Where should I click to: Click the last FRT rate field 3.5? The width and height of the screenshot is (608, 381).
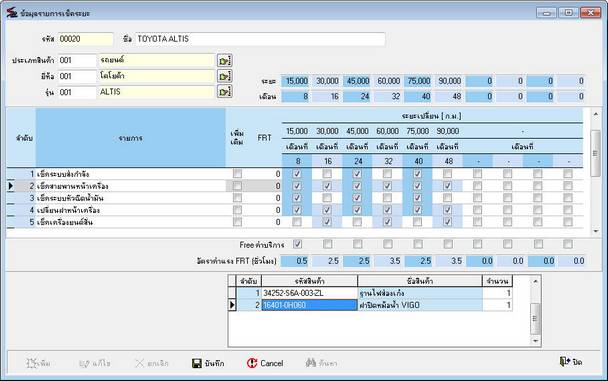448,261
